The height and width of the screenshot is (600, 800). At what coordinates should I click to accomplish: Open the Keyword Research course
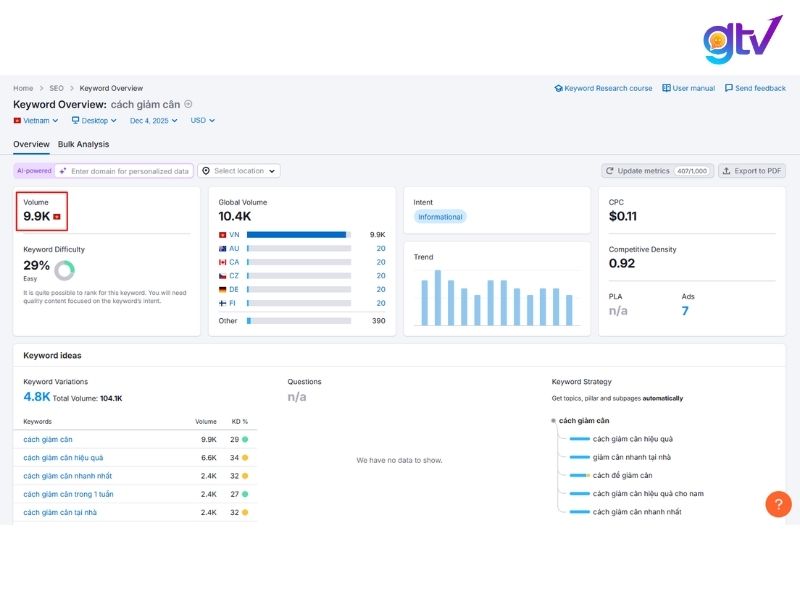coord(604,88)
